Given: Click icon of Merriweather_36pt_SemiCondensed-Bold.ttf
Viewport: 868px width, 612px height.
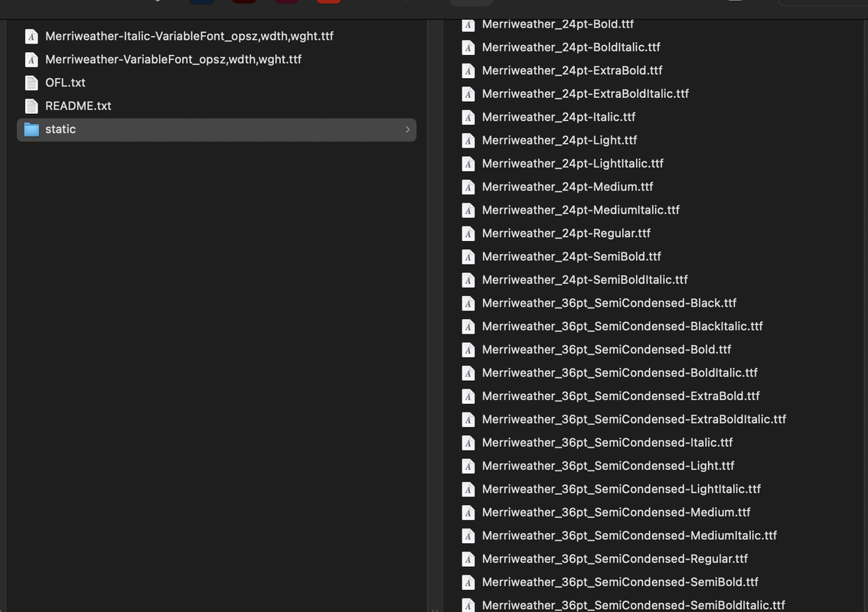Looking at the screenshot, I should click(468, 350).
